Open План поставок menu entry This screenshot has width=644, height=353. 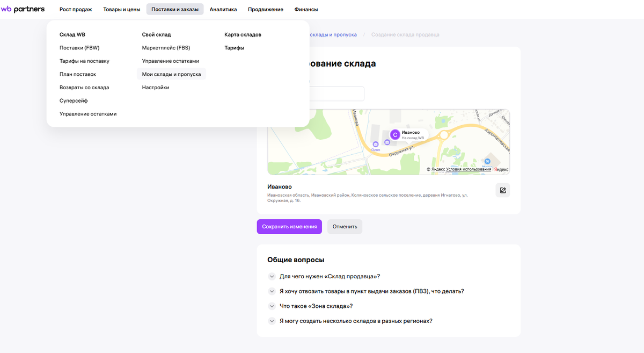click(x=78, y=74)
